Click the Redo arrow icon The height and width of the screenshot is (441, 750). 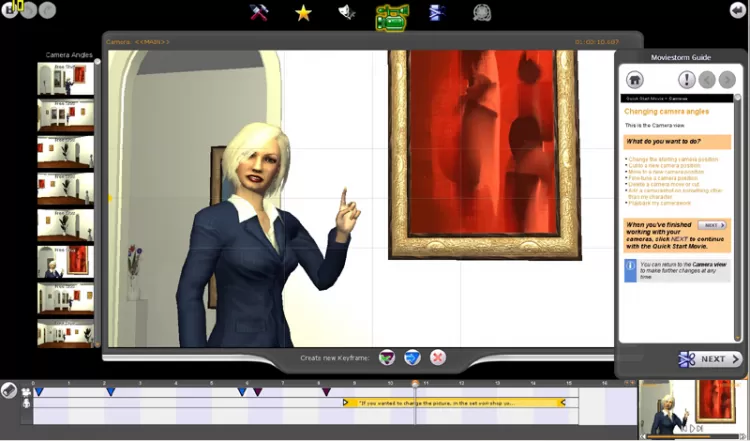47,10
